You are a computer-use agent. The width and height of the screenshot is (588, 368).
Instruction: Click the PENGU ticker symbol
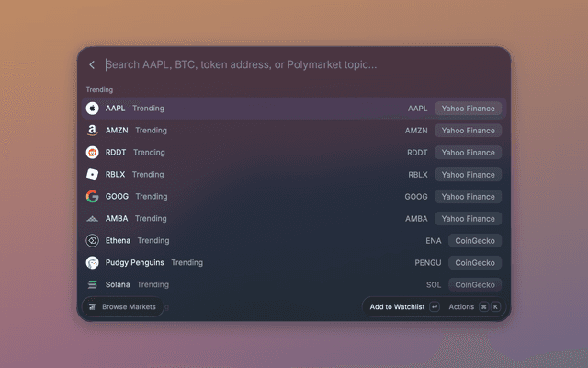pos(428,263)
